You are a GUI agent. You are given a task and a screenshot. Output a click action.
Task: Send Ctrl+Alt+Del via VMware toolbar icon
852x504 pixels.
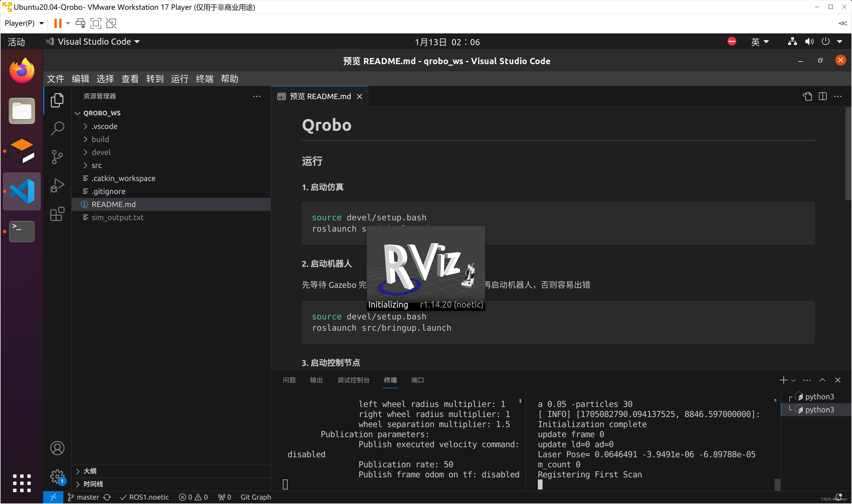coord(80,23)
